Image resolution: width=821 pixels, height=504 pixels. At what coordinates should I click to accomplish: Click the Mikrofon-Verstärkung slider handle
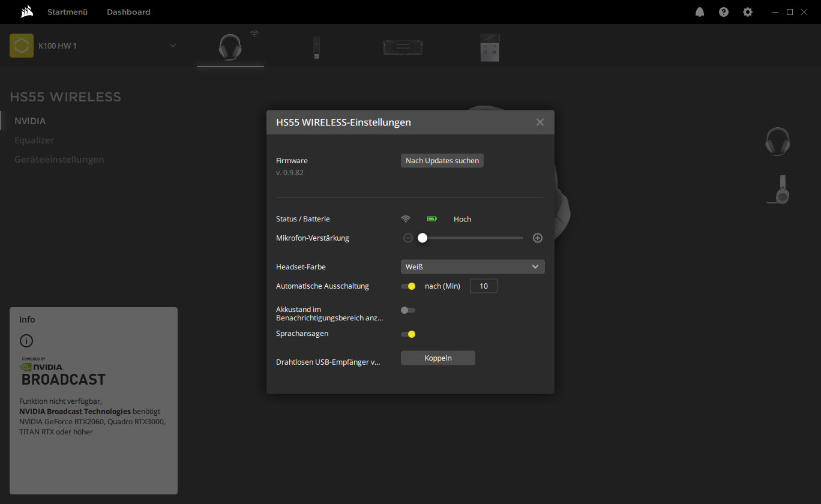click(423, 238)
